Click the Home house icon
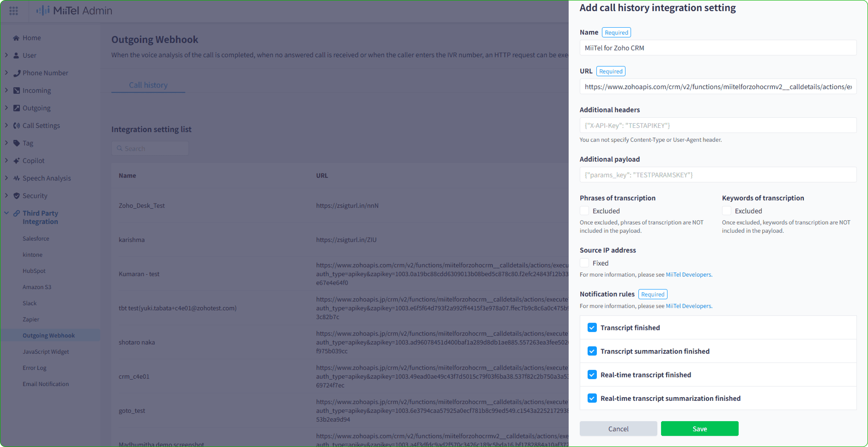868x447 pixels. [x=16, y=38]
